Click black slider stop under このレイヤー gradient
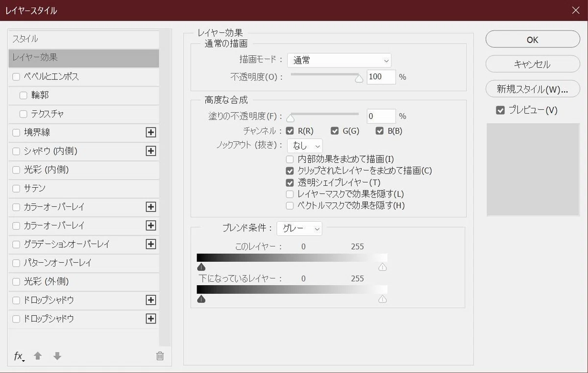 click(x=201, y=267)
